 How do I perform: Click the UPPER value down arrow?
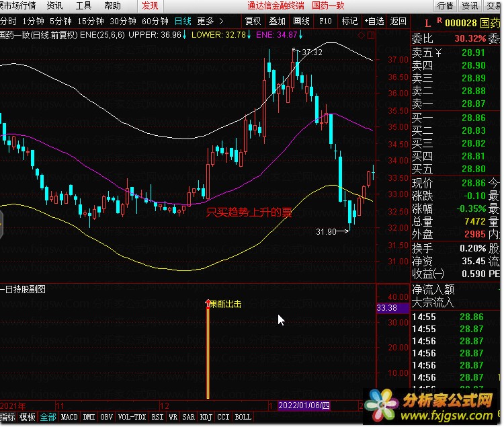tap(185, 35)
